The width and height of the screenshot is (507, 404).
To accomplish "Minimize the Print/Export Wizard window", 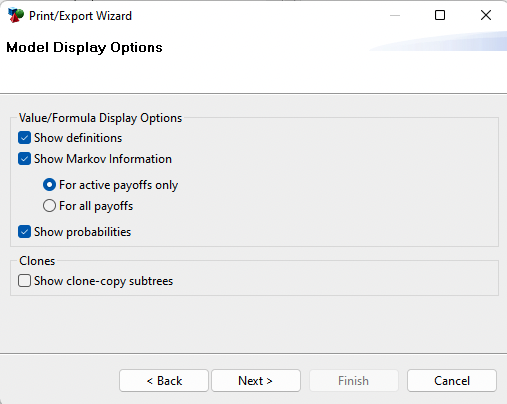I will point(395,15).
